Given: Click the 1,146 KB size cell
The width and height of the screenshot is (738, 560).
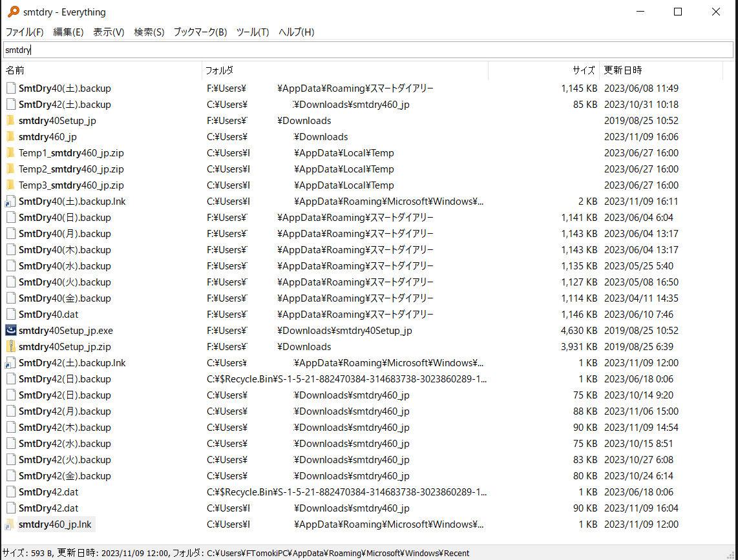Looking at the screenshot, I should 579,315.
